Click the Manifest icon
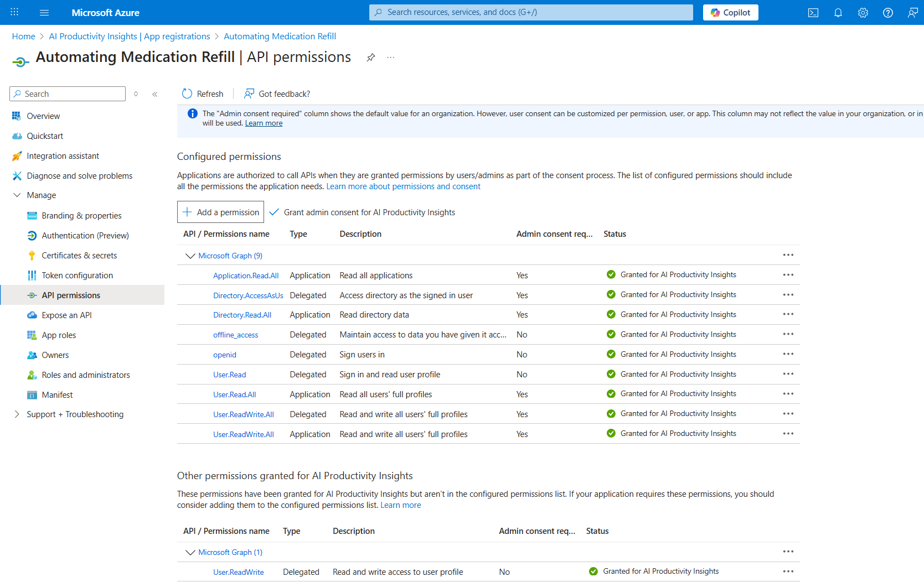Viewport: 924px width, 587px height. [32, 395]
